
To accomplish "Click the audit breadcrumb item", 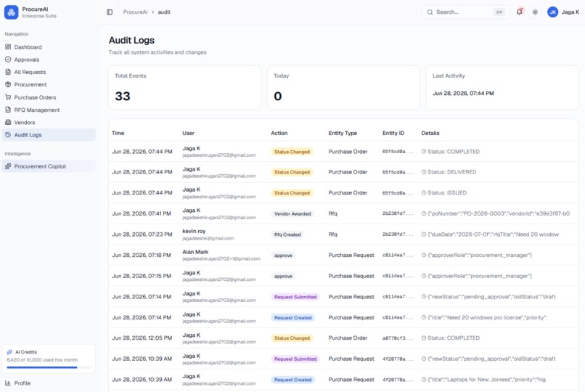I will point(164,12).
